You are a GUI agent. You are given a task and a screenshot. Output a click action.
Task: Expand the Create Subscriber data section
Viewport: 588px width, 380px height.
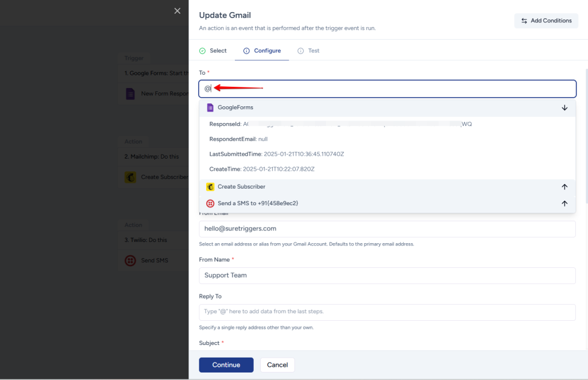click(564, 187)
